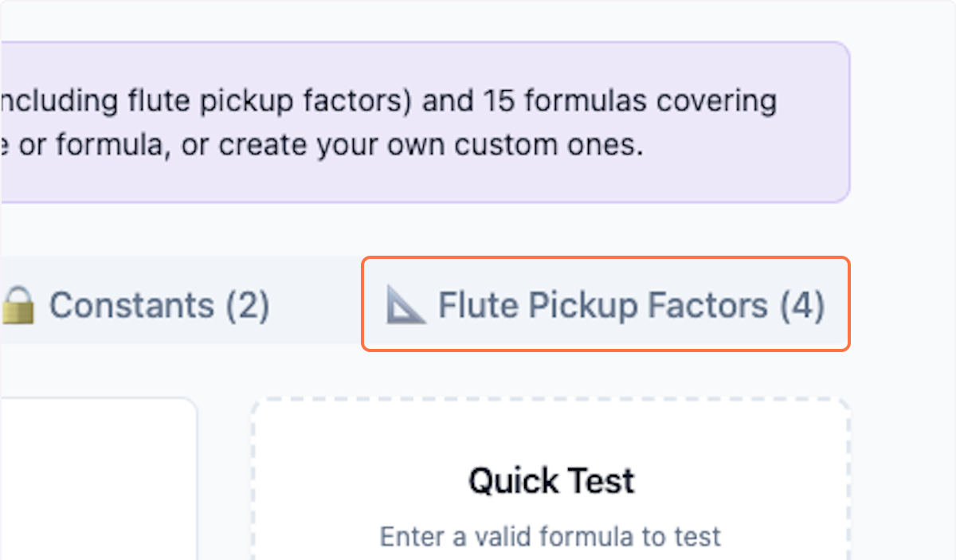Click the 'Enter a valid formula to test' prompt
Screen dimensions: 956x560
tap(551, 536)
